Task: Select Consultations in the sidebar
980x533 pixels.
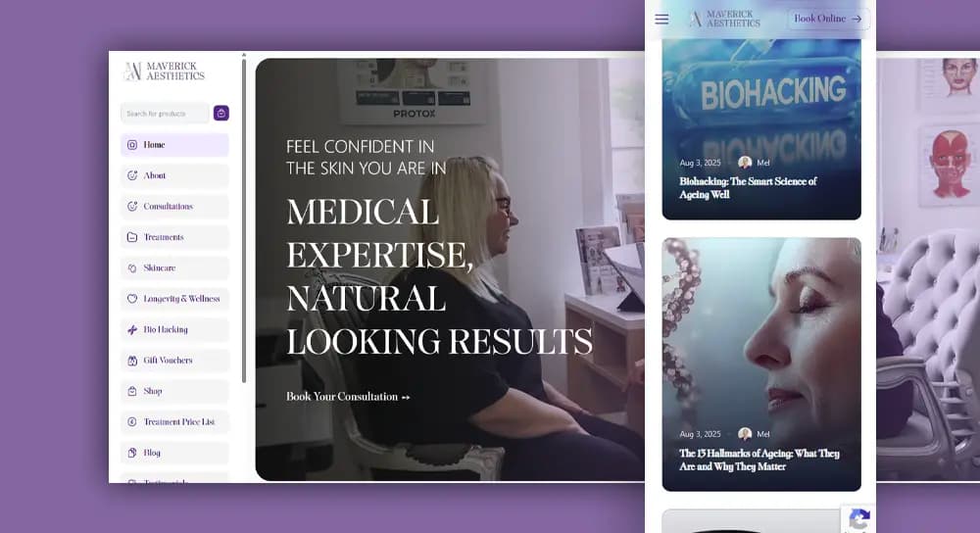Action: coord(174,206)
